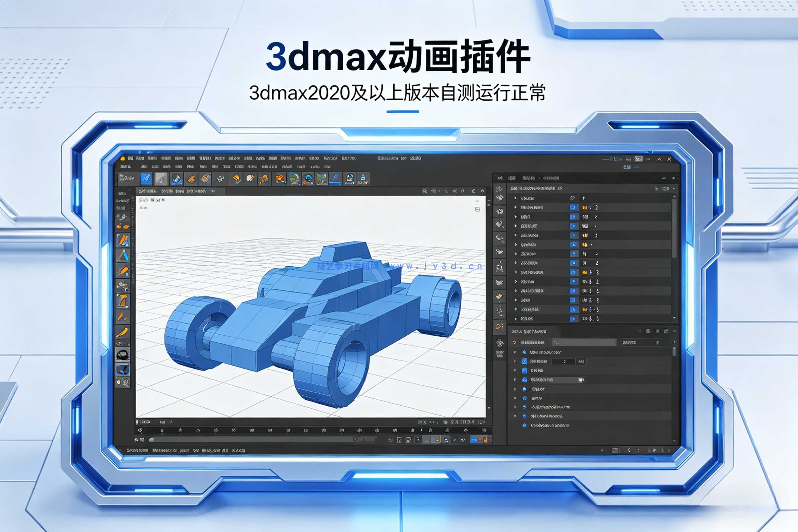Click the orange tag icon in the right panel's vertical strip
This screenshot has height=532, width=798.
[x=499, y=297]
